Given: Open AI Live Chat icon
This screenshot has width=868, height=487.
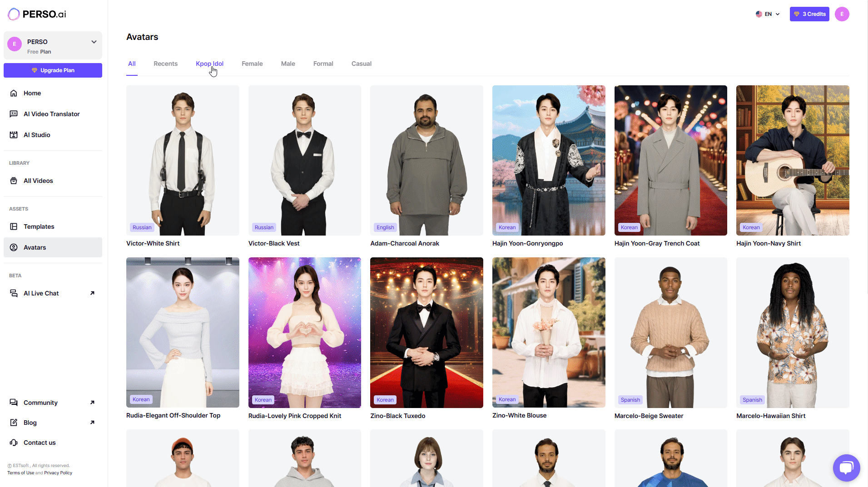Looking at the screenshot, I should click(x=14, y=293).
